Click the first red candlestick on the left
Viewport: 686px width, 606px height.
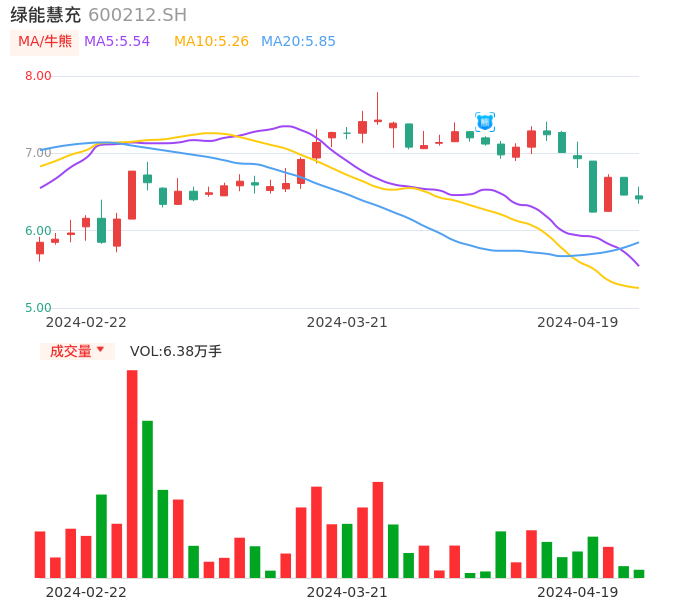[40, 247]
